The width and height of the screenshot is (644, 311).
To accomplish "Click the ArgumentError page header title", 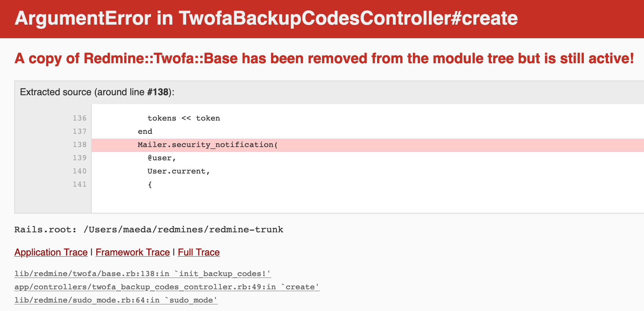I will point(266,18).
